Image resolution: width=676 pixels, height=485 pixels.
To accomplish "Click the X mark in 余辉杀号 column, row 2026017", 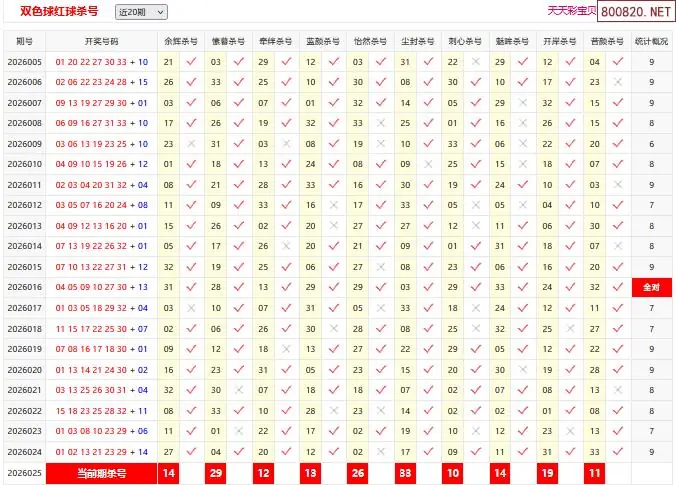I will pyautogui.click(x=191, y=308).
